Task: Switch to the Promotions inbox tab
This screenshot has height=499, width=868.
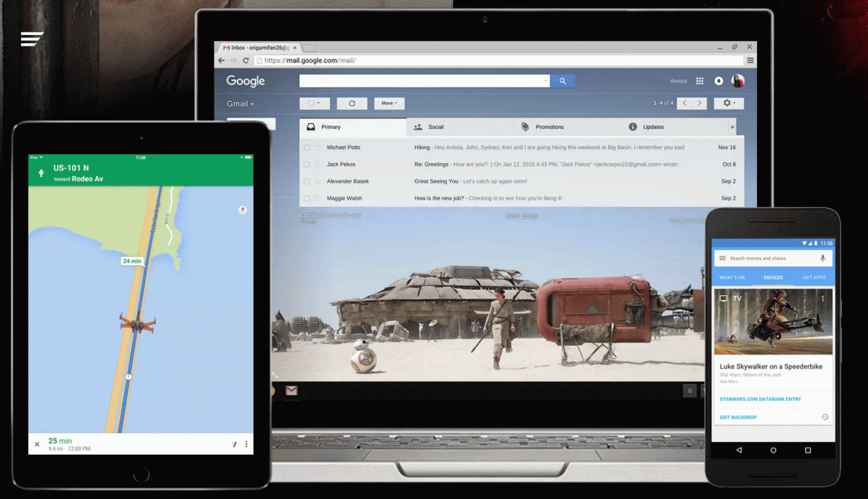Action: 568,127
